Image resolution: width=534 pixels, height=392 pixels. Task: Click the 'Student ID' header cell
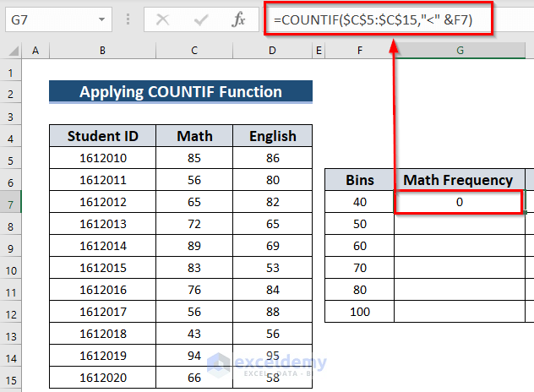(x=102, y=136)
